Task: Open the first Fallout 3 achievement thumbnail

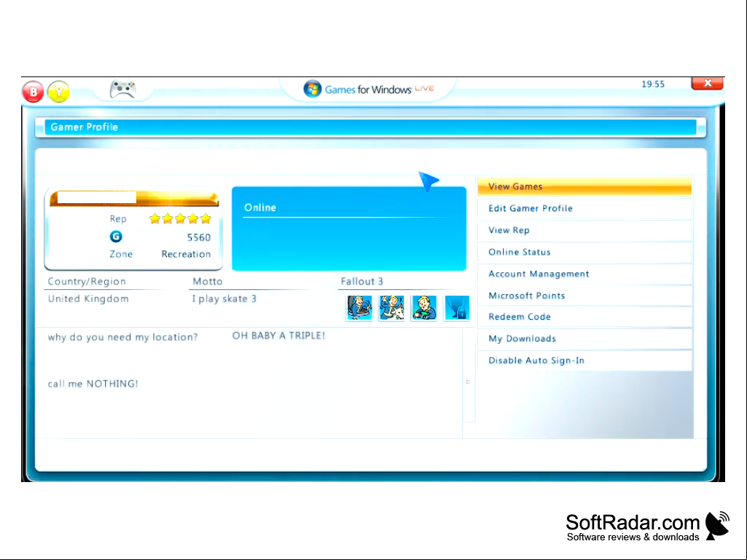Action: pos(359,307)
